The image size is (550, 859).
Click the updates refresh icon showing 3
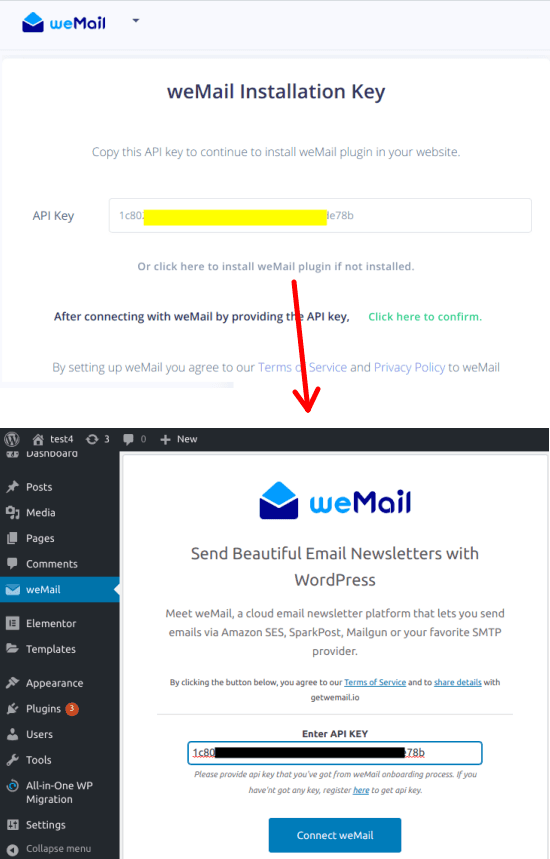click(x=92, y=439)
